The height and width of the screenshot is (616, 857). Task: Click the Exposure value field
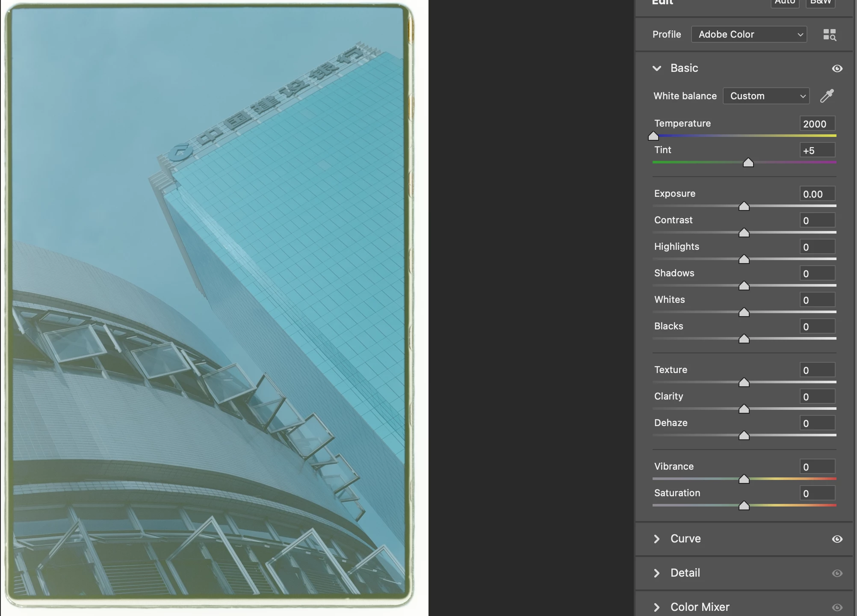(x=817, y=194)
